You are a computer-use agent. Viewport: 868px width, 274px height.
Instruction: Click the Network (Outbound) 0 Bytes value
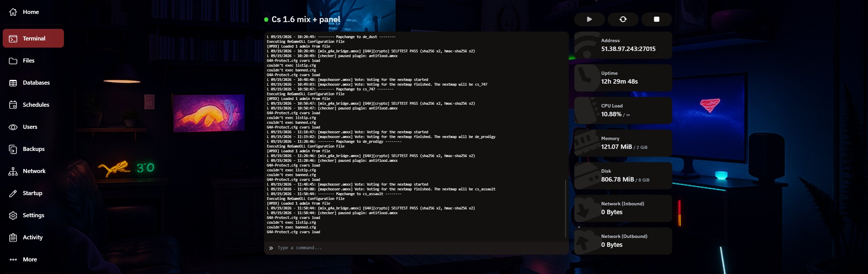coord(612,245)
